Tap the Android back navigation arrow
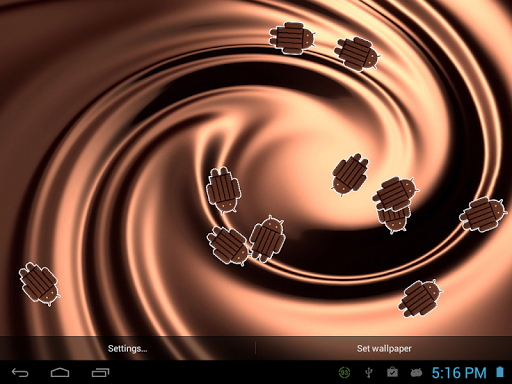This screenshot has height=384, width=512. (x=20, y=372)
